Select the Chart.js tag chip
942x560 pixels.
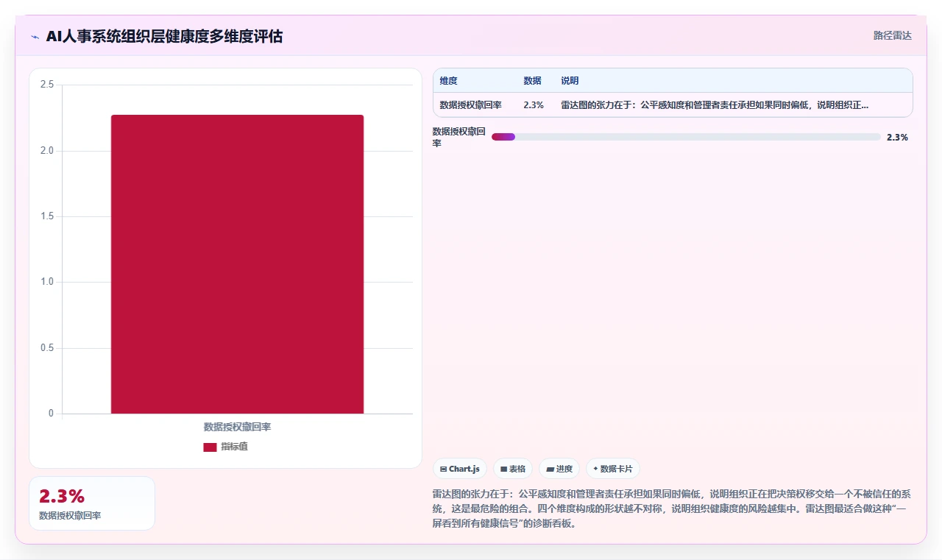pyautogui.click(x=460, y=469)
